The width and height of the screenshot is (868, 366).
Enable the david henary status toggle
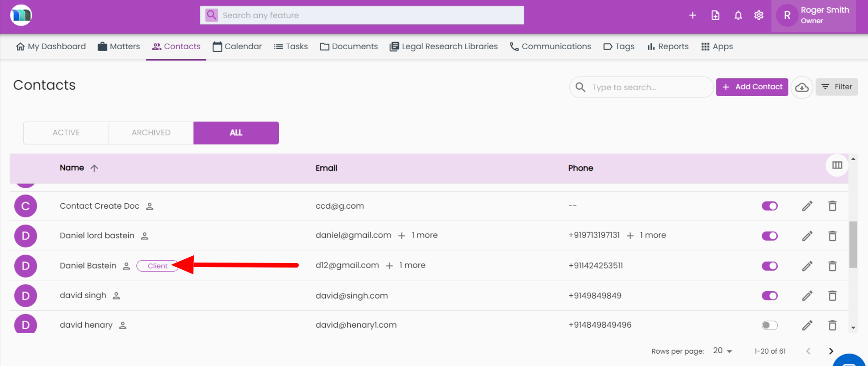[769, 325]
